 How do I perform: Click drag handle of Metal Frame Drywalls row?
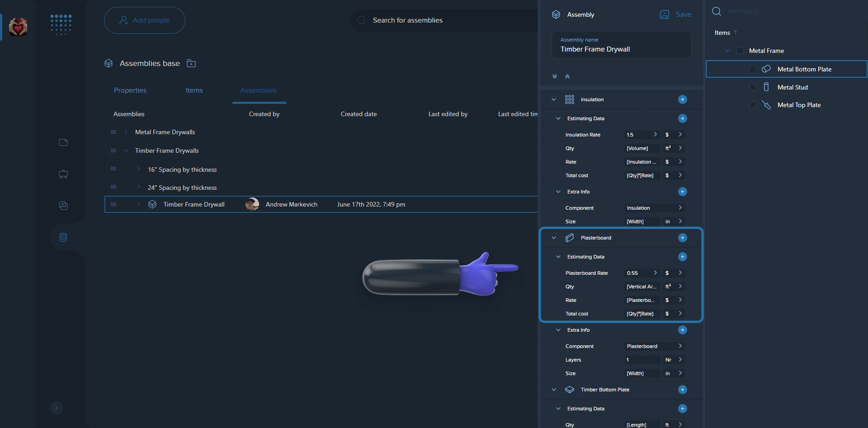click(113, 132)
